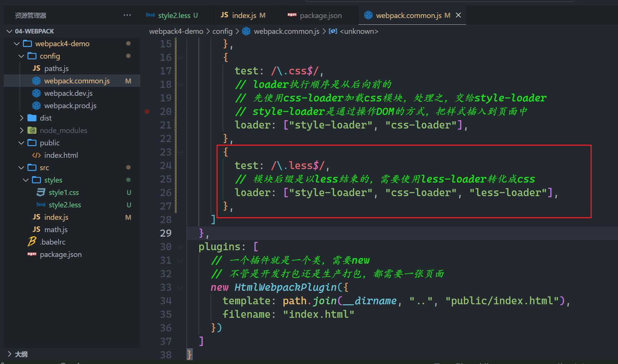Place cursor on "less-loader" string in line 26
The height and width of the screenshot is (364, 618).
508,193
